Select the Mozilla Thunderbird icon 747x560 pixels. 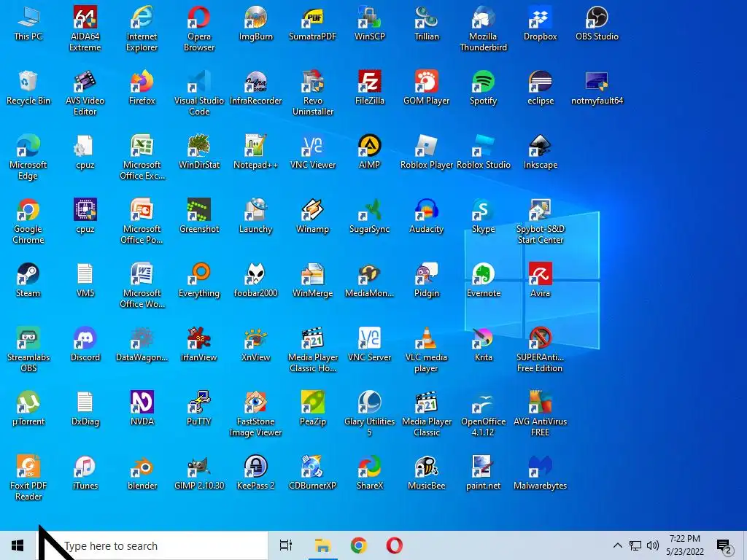483,28
